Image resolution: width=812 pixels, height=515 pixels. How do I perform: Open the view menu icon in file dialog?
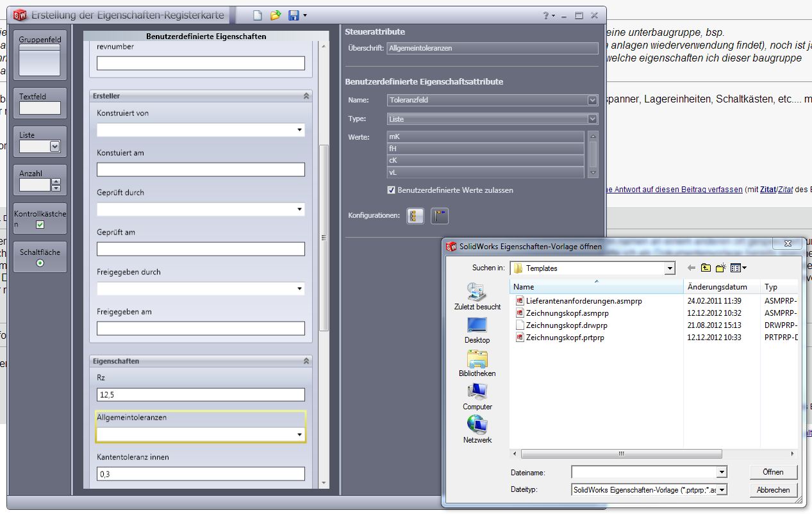pyautogui.click(x=738, y=268)
